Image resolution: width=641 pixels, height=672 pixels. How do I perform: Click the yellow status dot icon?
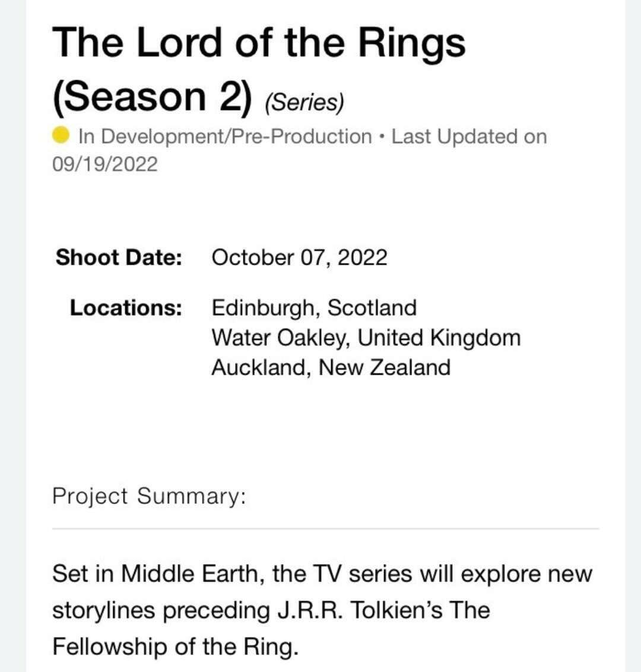(x=62, y=136)
